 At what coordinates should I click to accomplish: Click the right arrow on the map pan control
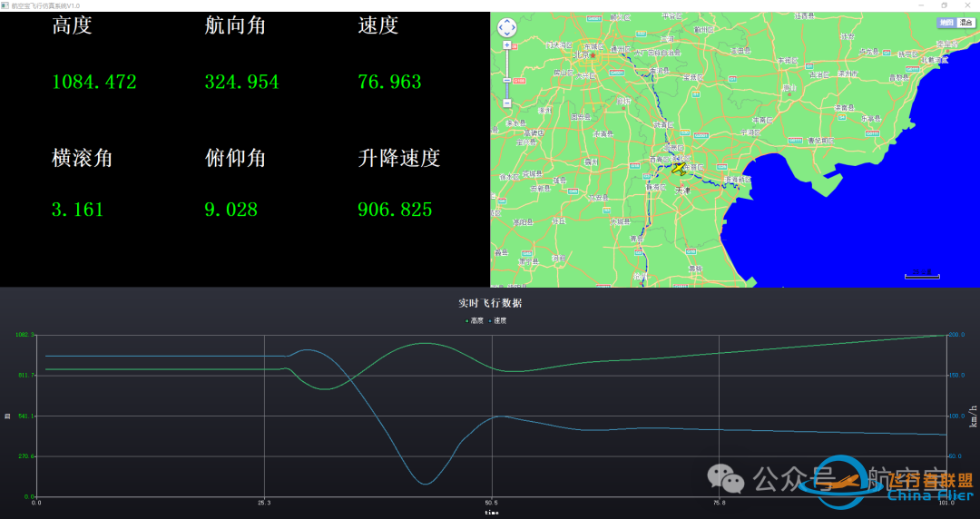(x=514, y=27)
